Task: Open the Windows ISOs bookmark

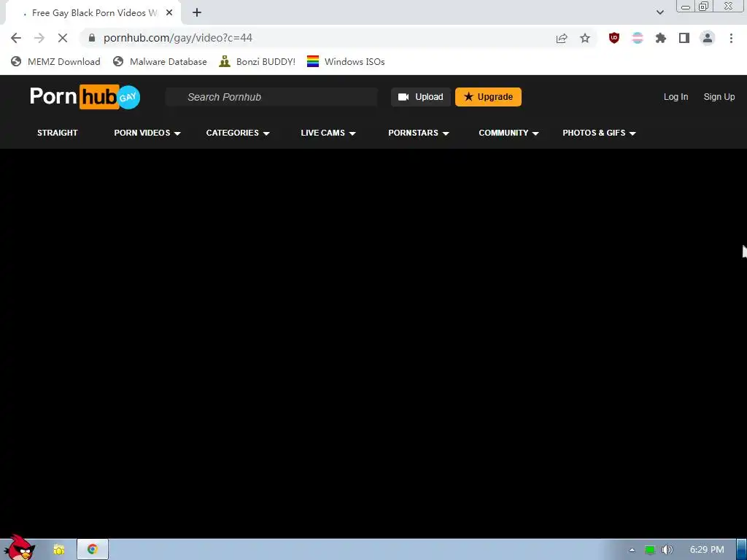Action: click(x=346, y=61)
